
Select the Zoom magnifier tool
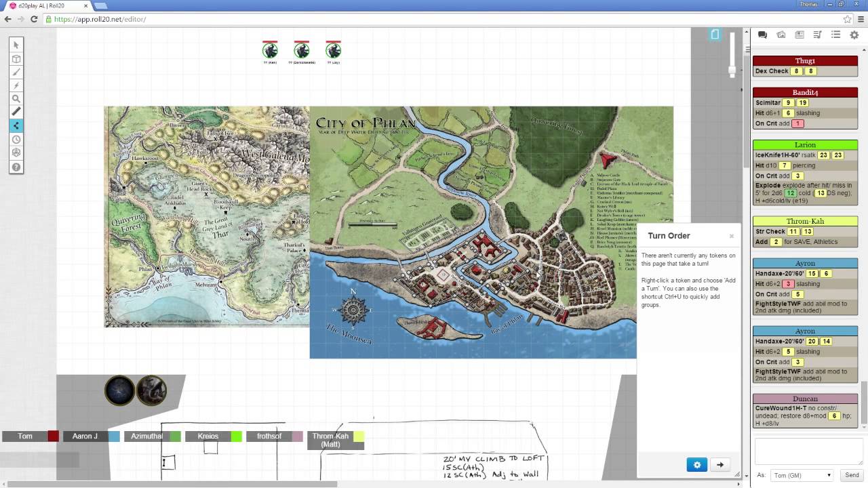16,99
